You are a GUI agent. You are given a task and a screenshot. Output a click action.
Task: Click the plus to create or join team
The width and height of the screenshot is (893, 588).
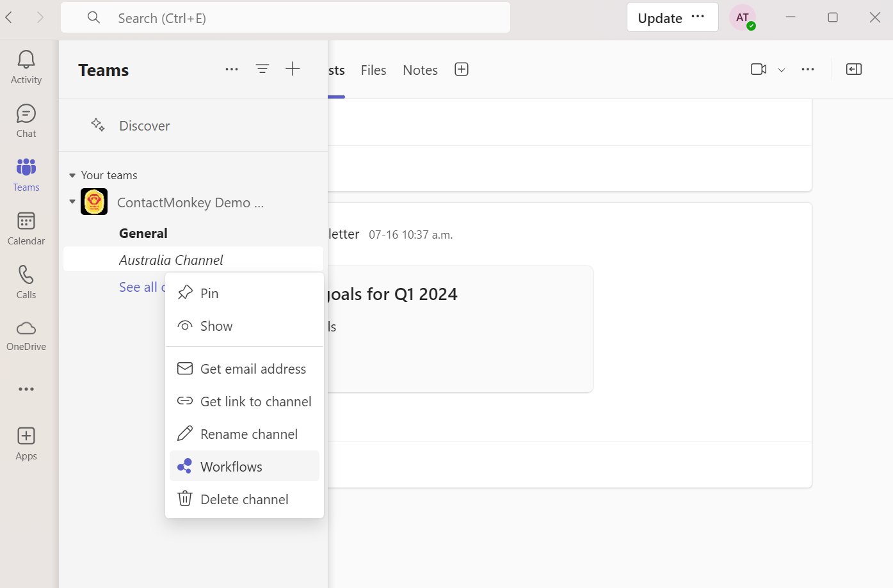(293, 69)
